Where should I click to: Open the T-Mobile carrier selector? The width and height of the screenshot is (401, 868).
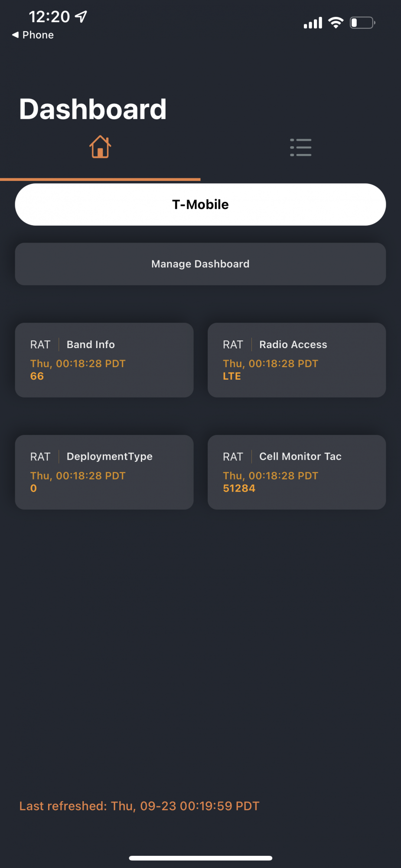(200, 204)
